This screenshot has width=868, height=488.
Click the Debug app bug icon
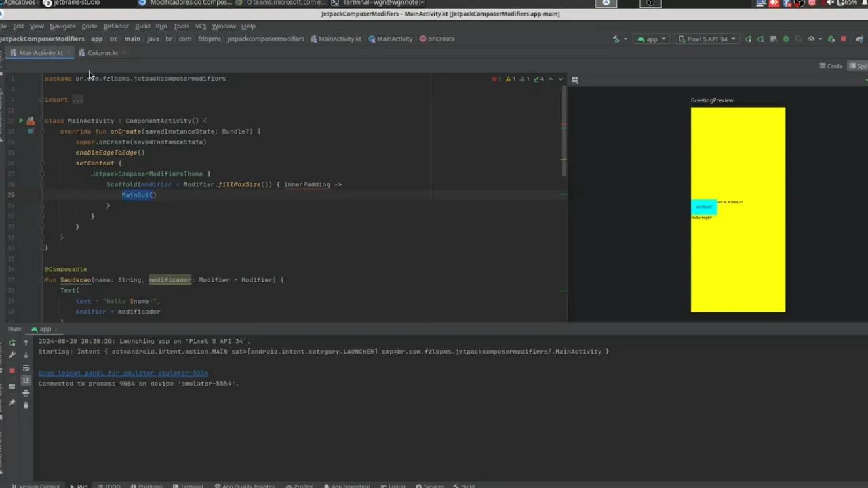pyautogui.click(x=786, y=39)
